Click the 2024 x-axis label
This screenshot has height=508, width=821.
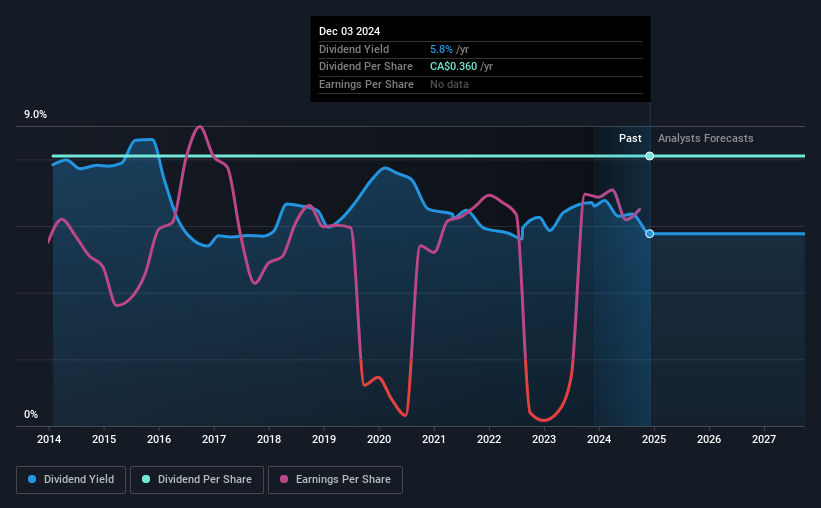tap(598, 439)
